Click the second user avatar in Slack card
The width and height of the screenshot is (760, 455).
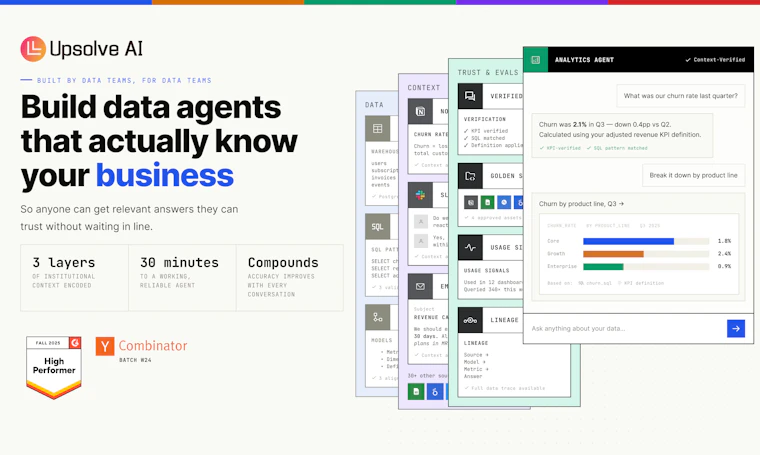[x=421, y=241]
